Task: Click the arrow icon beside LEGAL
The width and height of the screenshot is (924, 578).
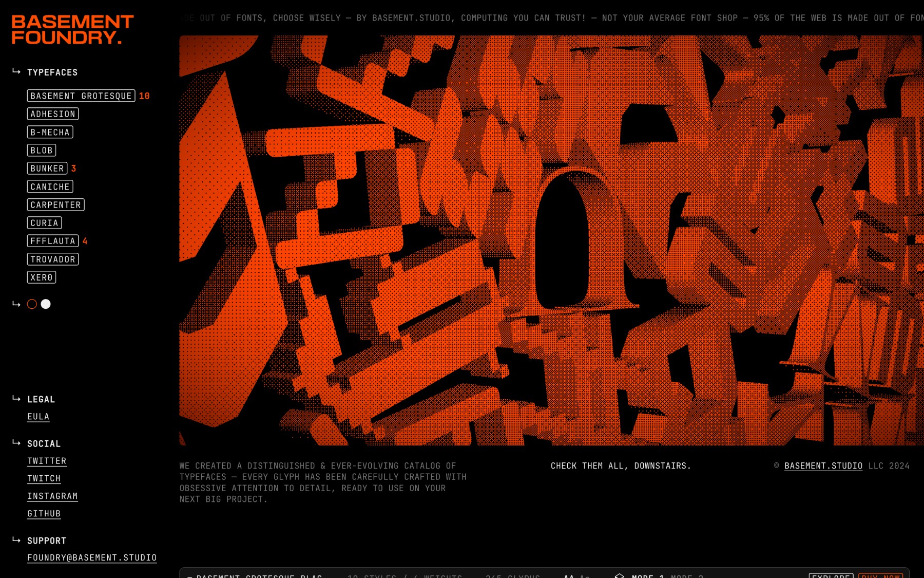Action: click(16, 399)
